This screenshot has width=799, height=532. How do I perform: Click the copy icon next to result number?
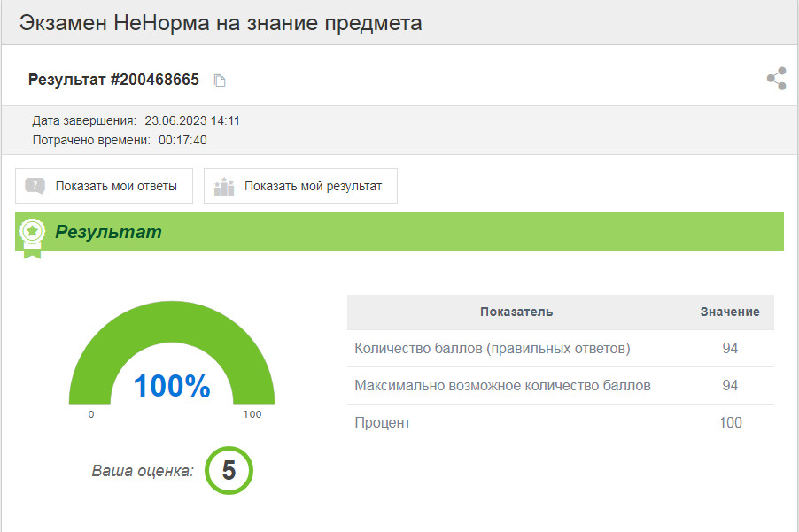coord(220,81)
